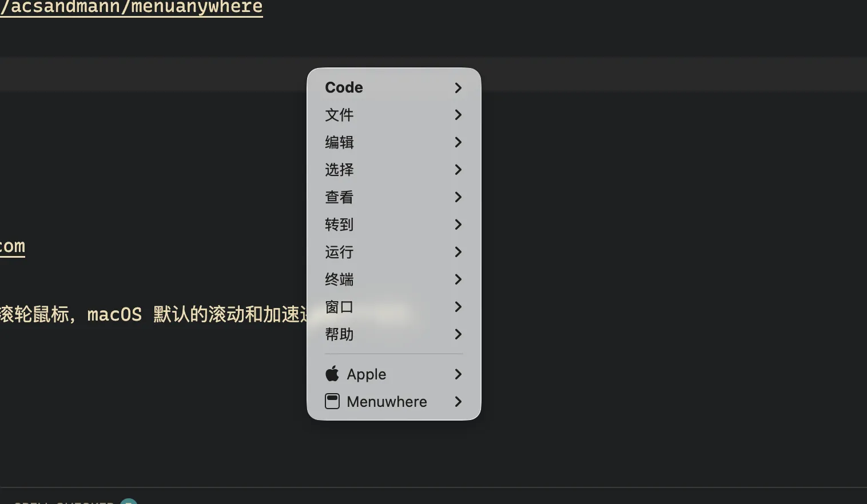Expand the Apple submenu chevron
This screenshot has width=867, height=504.
458,374
